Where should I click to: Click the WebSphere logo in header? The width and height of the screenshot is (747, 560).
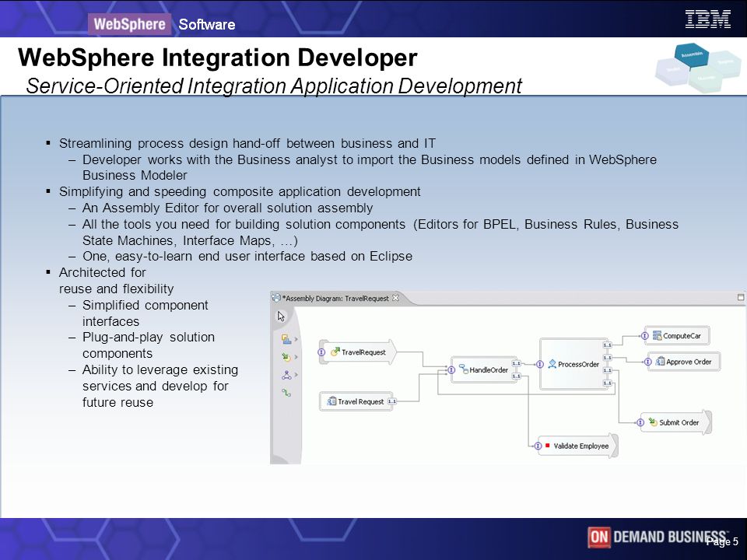tap(130, 24)
